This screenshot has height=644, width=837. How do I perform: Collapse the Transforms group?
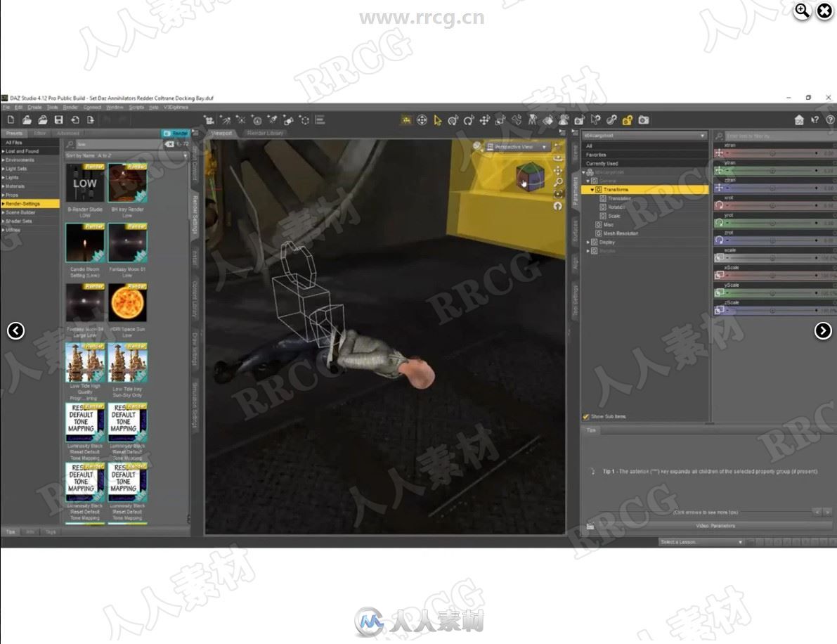tap(592, 190)
